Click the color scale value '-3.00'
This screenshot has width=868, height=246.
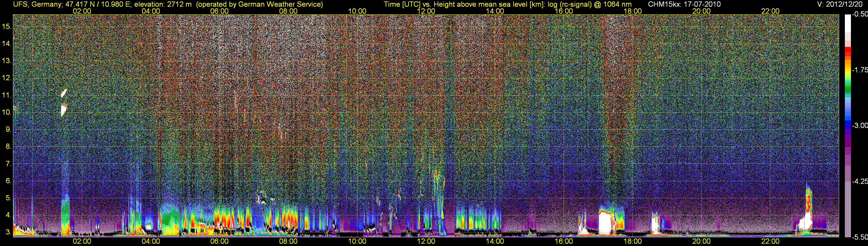(x=860, y=125)
